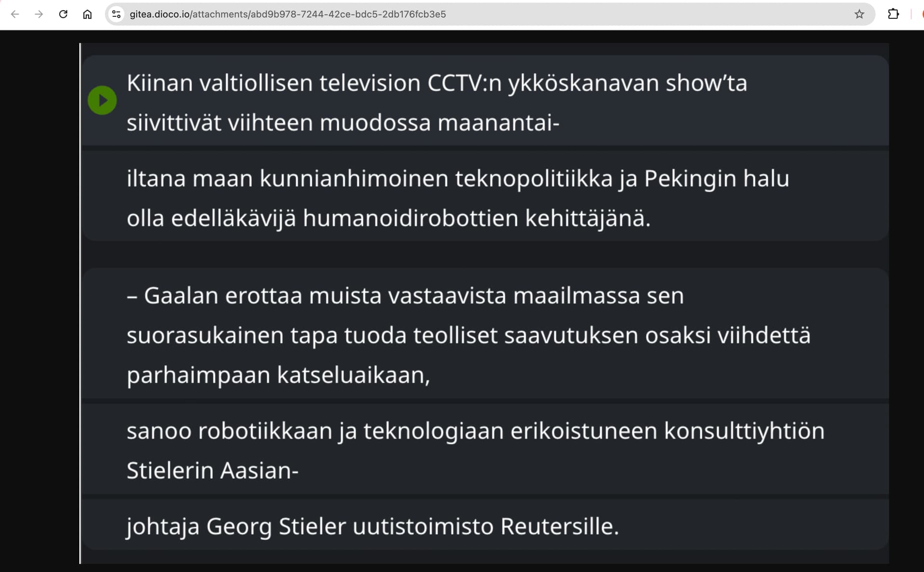Click the gitea.dioco.io address bar
Screen dimensions: 924x572
(433, 14)
